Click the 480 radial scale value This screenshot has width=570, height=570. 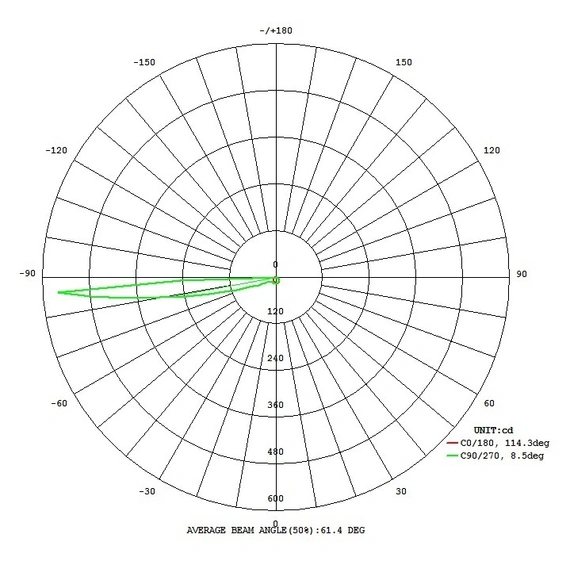(275, 451)
